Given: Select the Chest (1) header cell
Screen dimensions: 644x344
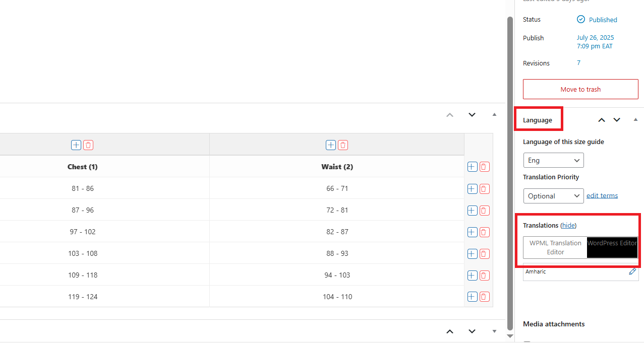Looking at the screenshot, I should click(x=83, y=167).
